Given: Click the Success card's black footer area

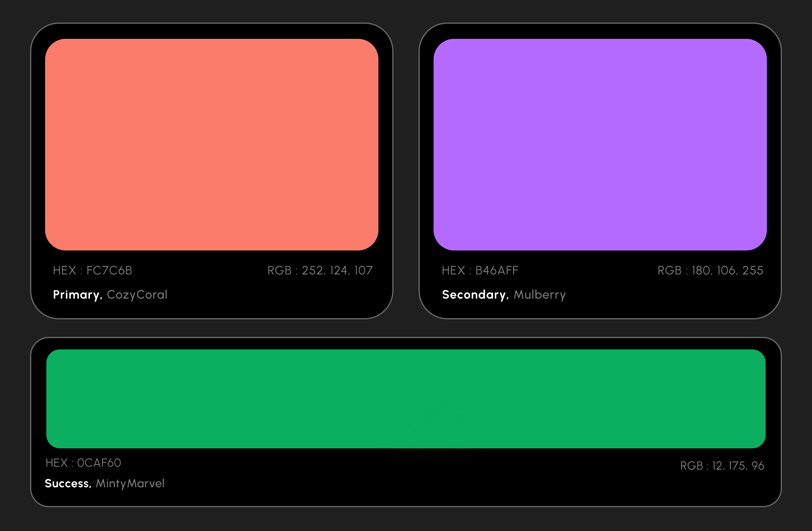Looking at the screenshot, I should coord(406,484).
